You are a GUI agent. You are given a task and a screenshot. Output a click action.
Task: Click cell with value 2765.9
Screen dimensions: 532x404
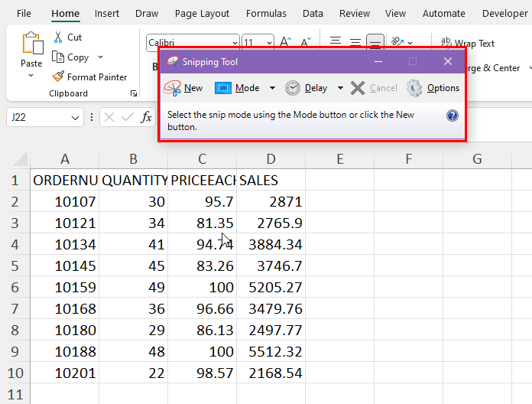pos(271,223)
